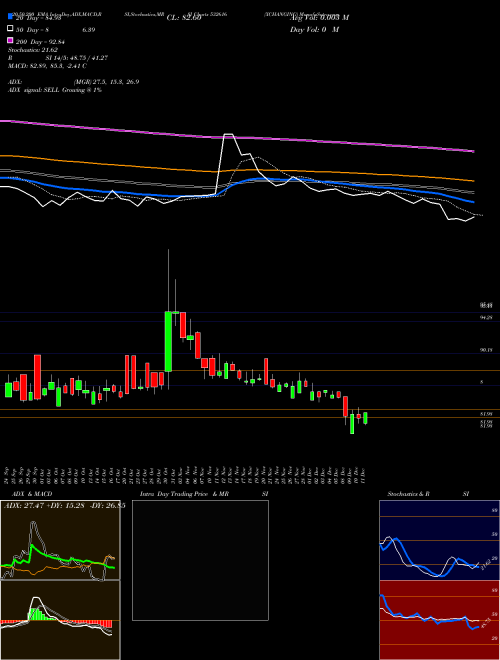
Task: Click the empty intraday trading price panel
Action: (x=200, y=560)
